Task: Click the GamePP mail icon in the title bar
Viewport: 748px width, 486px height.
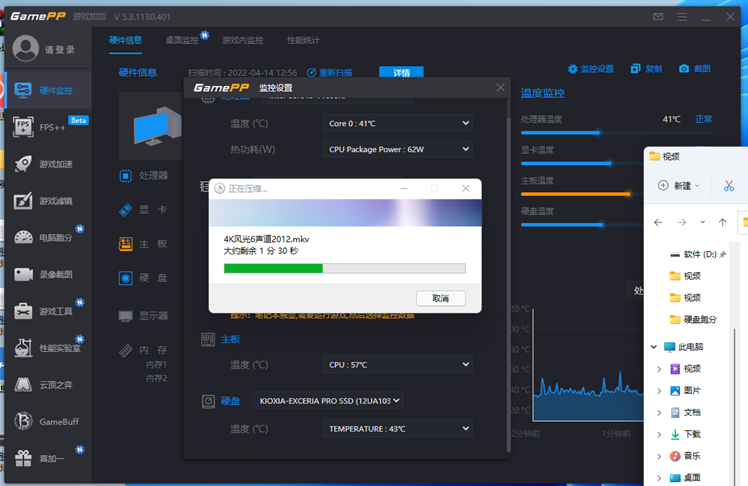Action: [658, 17]
